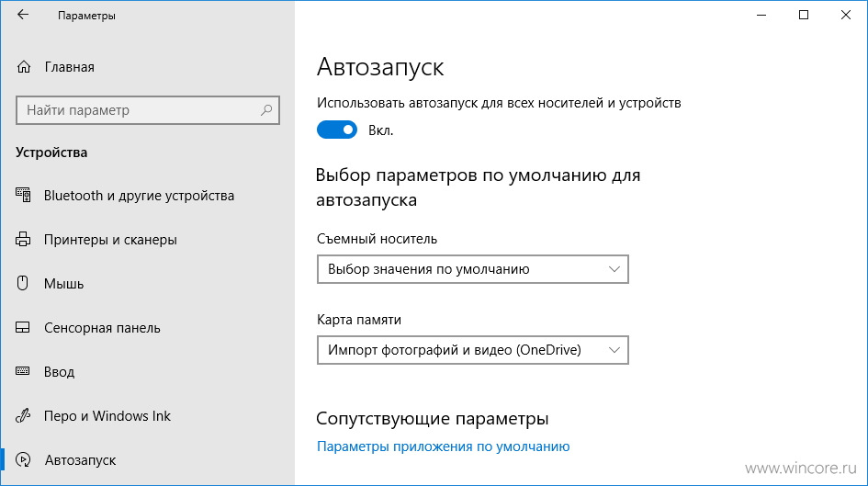Image resolution: width=868 pixels, height=486 pixels.
Task: Click the printer icon
Action: tap(23, 239)
